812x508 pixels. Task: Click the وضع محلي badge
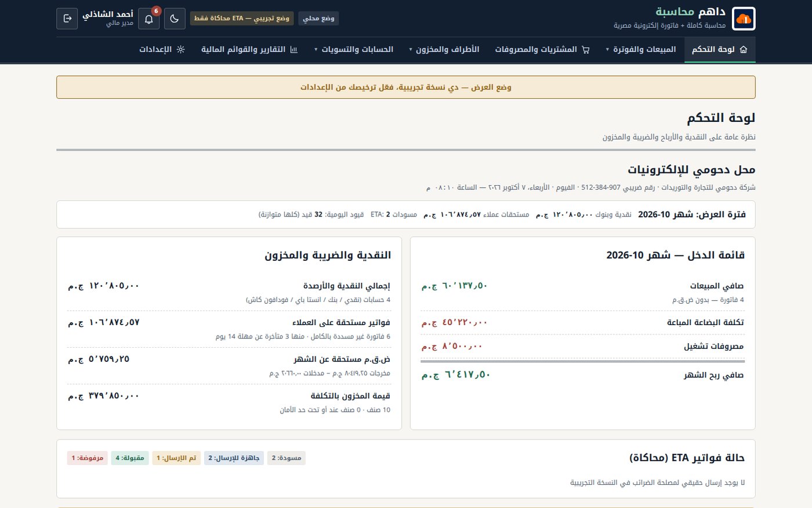[319, 19]
